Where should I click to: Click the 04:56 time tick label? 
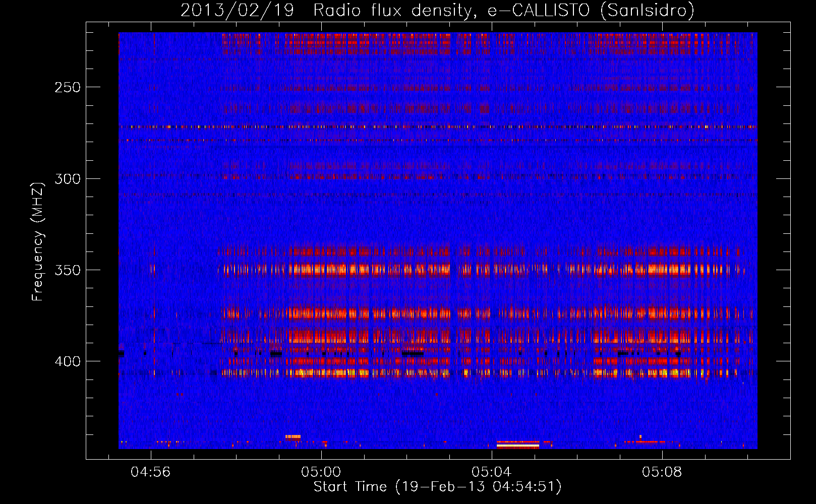pos(151,472)
